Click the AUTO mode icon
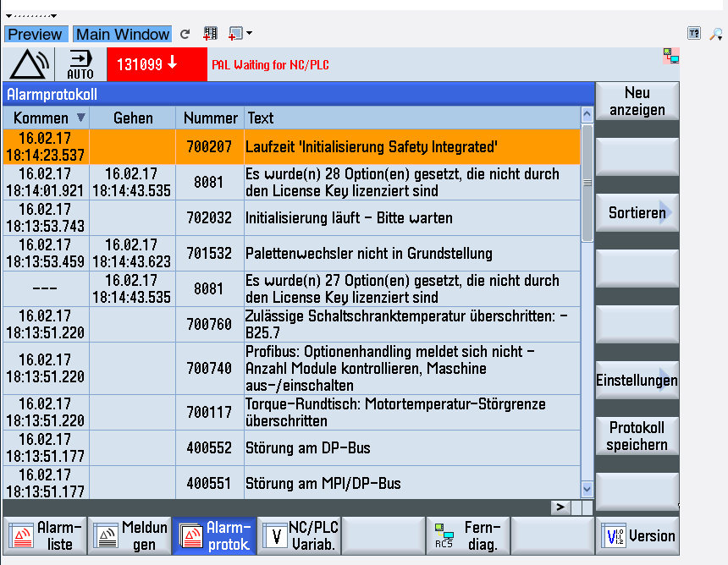This screenshot has height=565, width=728. 80,64
